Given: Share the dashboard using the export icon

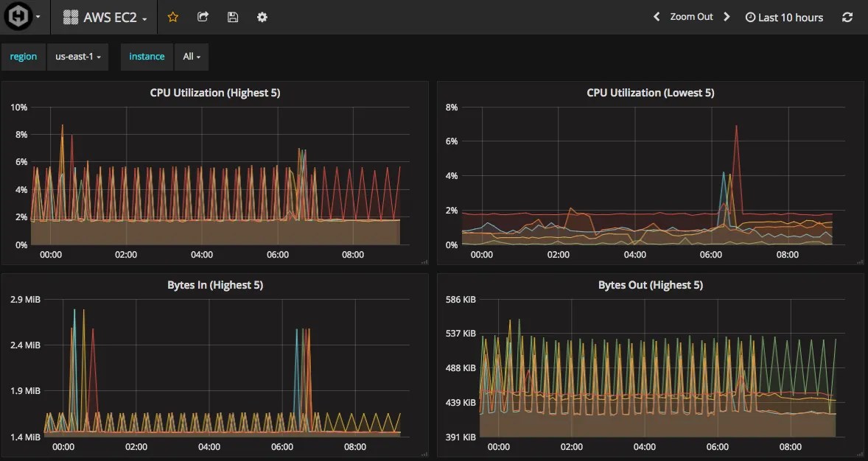Looking at the screenshot, I should tap(203, 16).
